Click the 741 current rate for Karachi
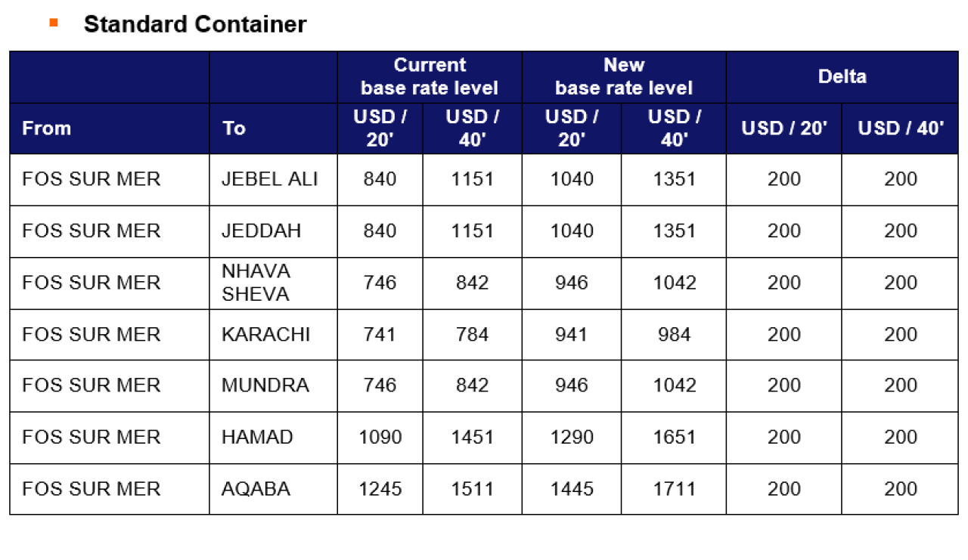968x560 pixels. [x=380, y=334]
